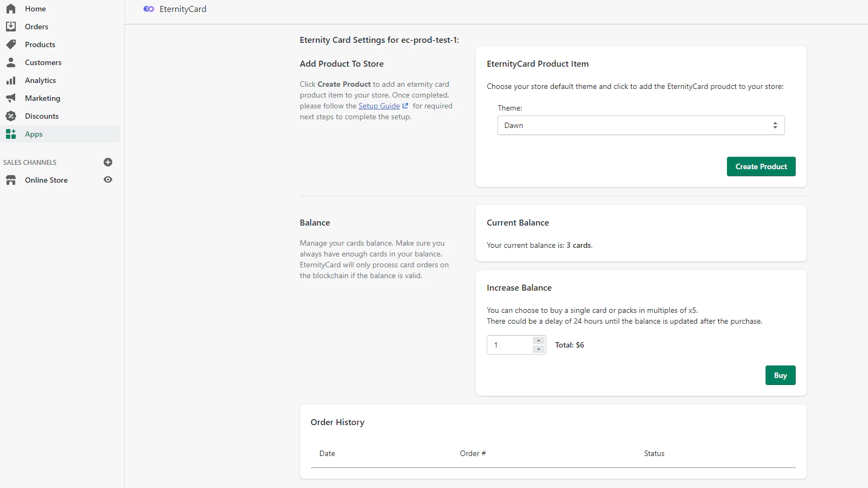This screenshot has height=488, width=868.
Task: Focus the card quantity input field
Action: [x=510, y=345]
